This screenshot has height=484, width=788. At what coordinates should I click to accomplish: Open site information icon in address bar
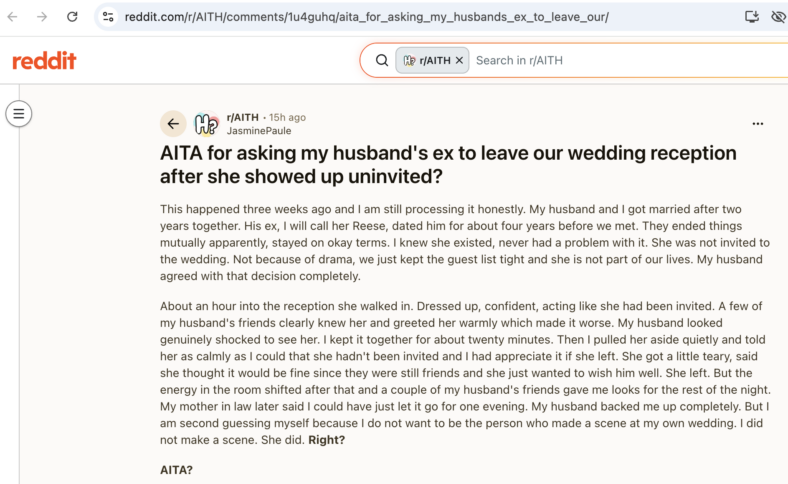[x=108, y=17]
